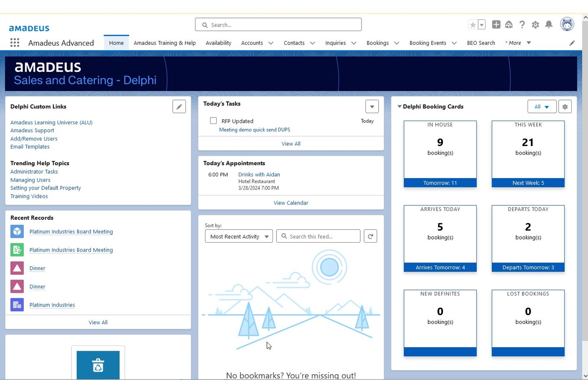588x392 pixels.
Task: Open the help question mark icon
Action: 522,25
